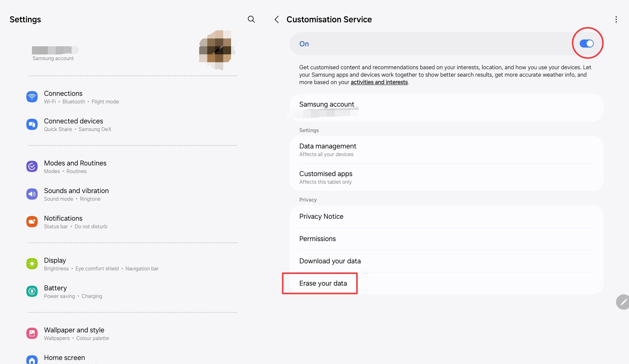The image size is (629, 364).
Task: Go back with the back arrow
Action: [277, 20]
